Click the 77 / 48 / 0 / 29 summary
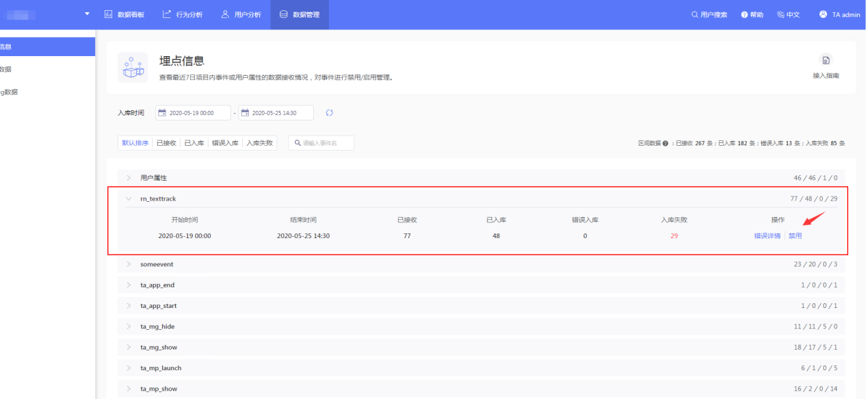 tap(814, 198)
